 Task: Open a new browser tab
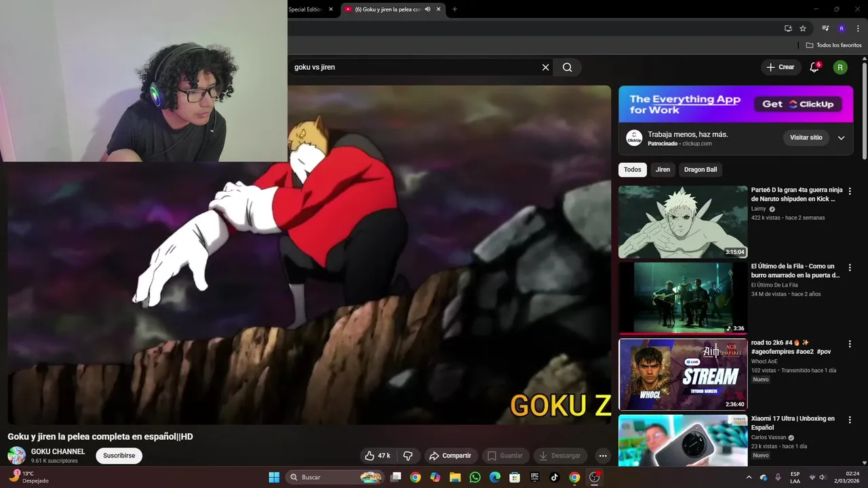click(x=454, y=9)
